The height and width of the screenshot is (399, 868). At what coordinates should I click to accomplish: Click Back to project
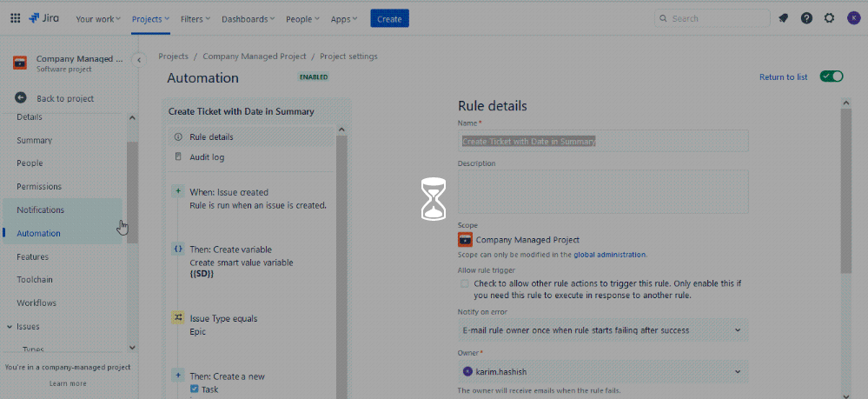(65, 98)
